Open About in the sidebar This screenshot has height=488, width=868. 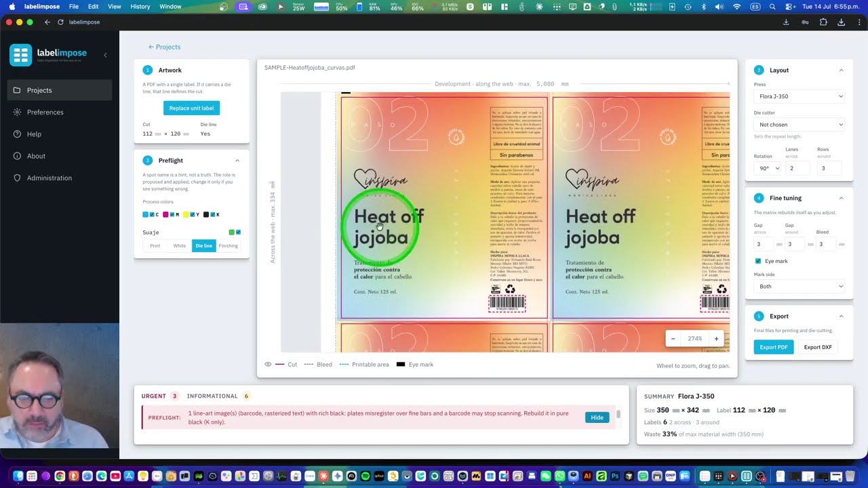click(60, 156)
